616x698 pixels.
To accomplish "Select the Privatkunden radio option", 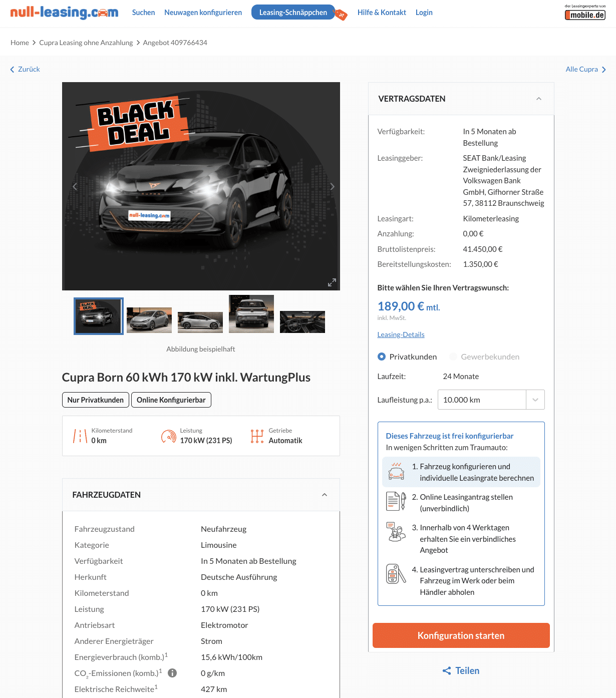I will (382, 357).
